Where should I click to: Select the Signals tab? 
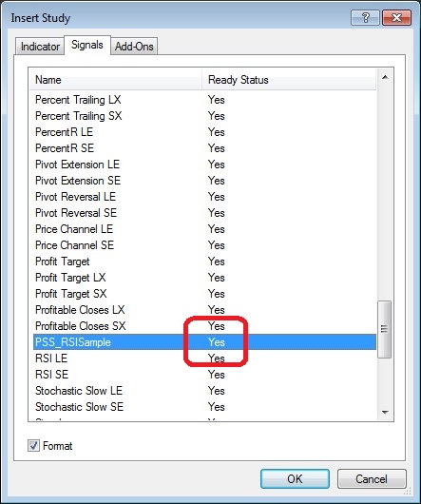coord(87,45)
